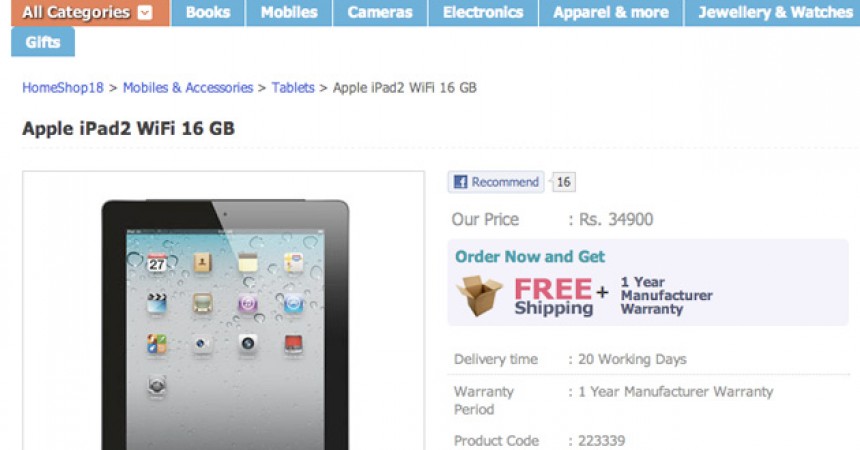Go to Mobiles & Accessories breadcrumb
The width and height of the screenshot is (860, 450).
coord(188,88)
